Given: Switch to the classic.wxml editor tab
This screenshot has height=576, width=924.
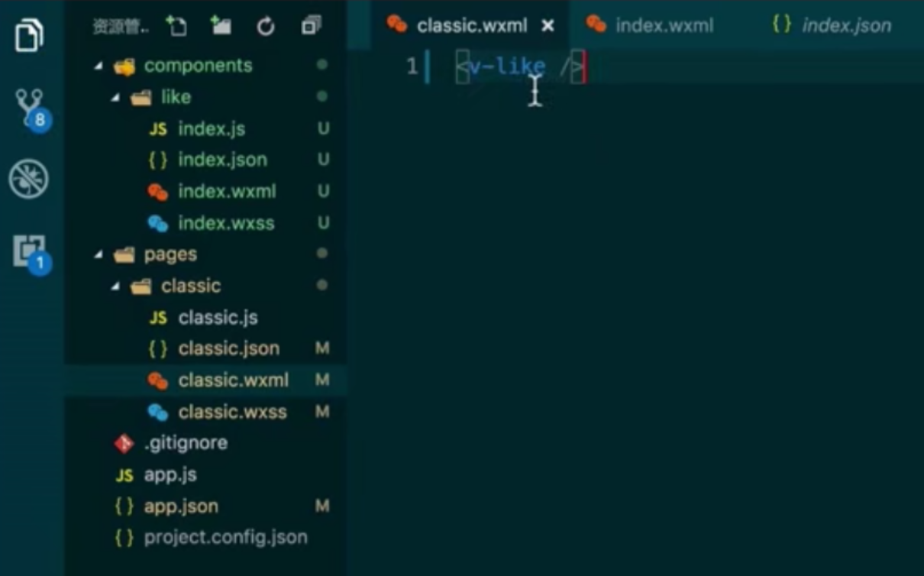Looking at the screenshot, I should pyautogui.click(x=472, y=26).
